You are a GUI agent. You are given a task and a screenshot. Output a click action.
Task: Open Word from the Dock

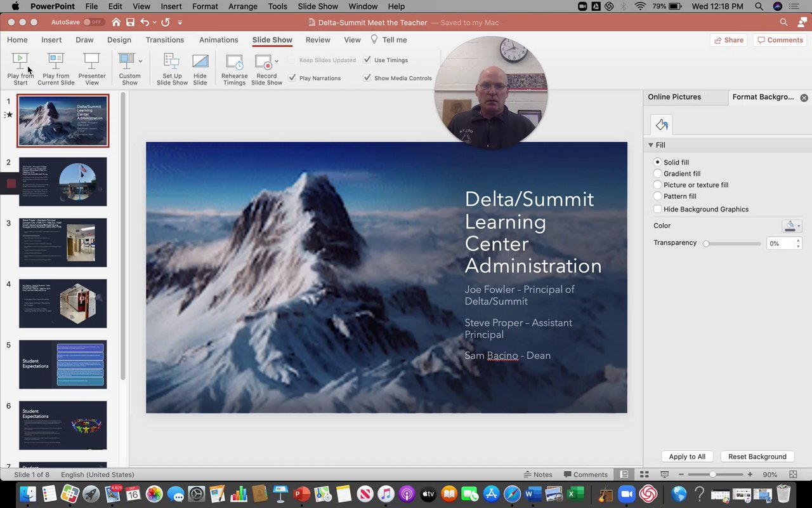(x=534, y=494)
